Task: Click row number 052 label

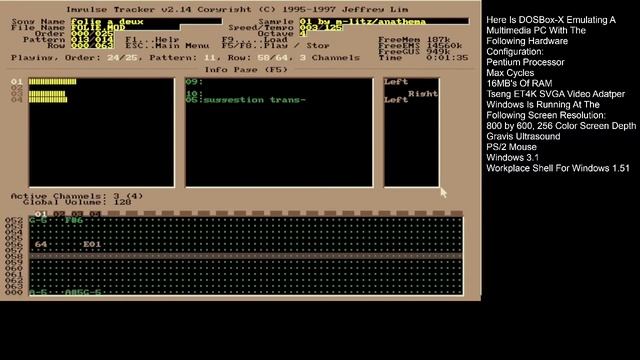Action: click(14, 220)
